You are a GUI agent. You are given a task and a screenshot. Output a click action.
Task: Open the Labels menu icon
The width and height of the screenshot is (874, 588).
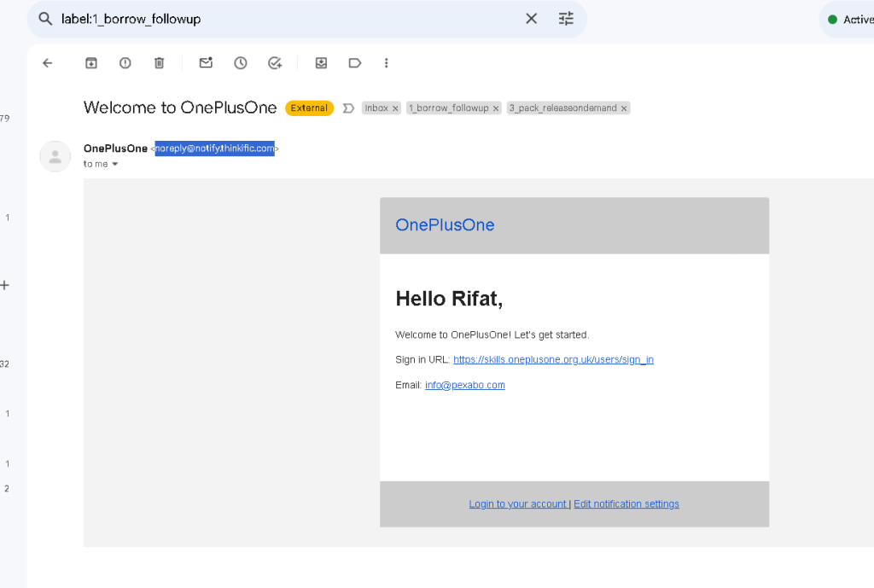355,63
